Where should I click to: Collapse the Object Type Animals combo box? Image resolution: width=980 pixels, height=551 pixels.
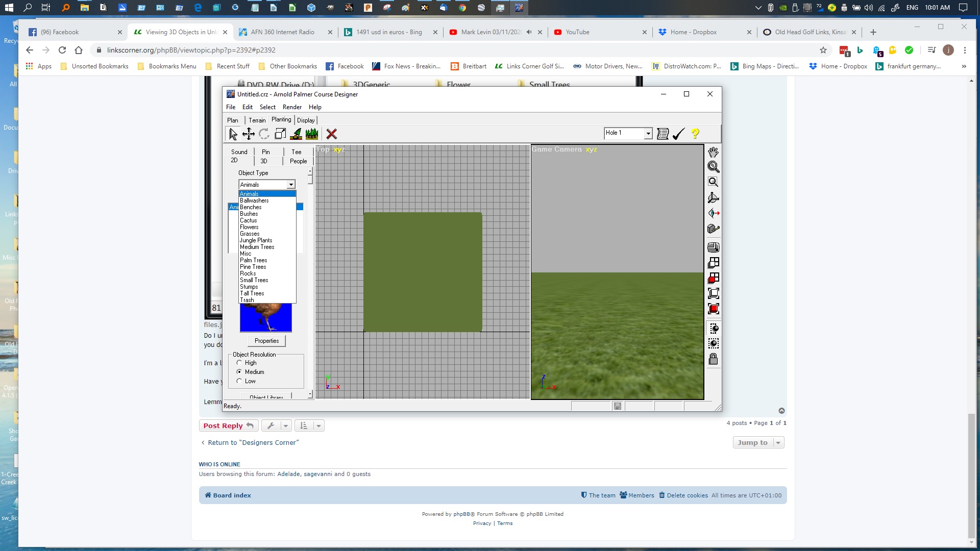(291, 185)
